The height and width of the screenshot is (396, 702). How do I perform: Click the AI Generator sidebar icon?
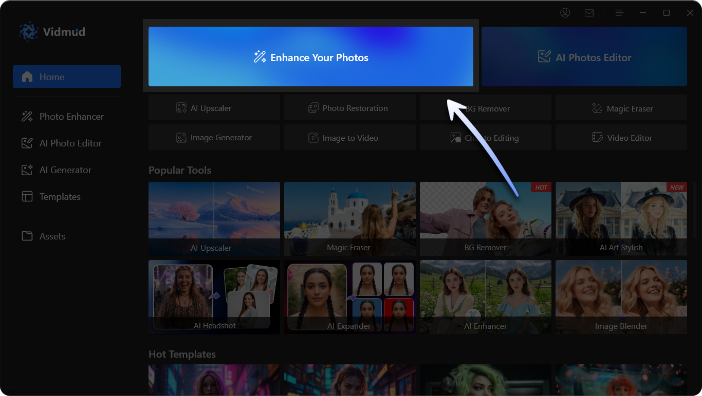click(x=27, y=170)
